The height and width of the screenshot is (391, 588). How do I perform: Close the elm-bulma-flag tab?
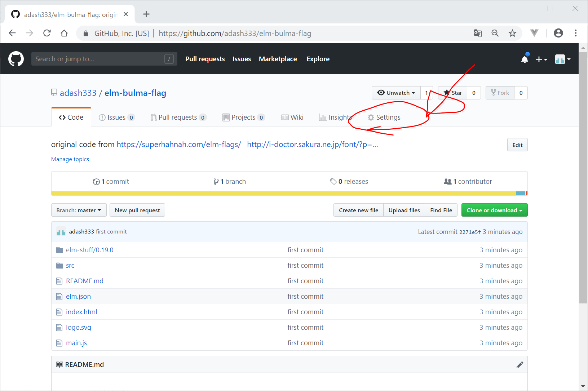pos(126,14)
